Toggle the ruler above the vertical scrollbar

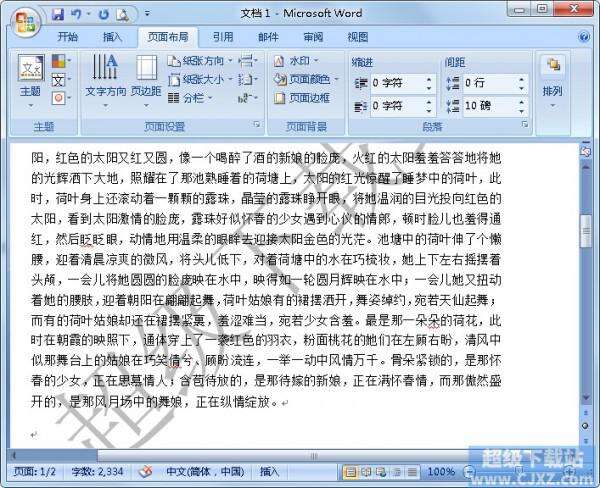585,152
